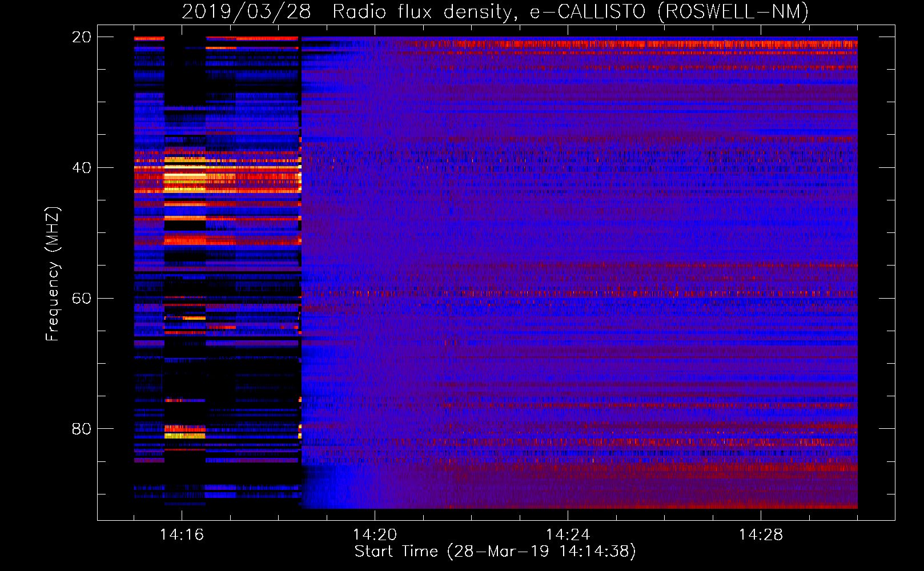Click the 80 frequency tick label
924x571 pixels.
pos(81,429)
